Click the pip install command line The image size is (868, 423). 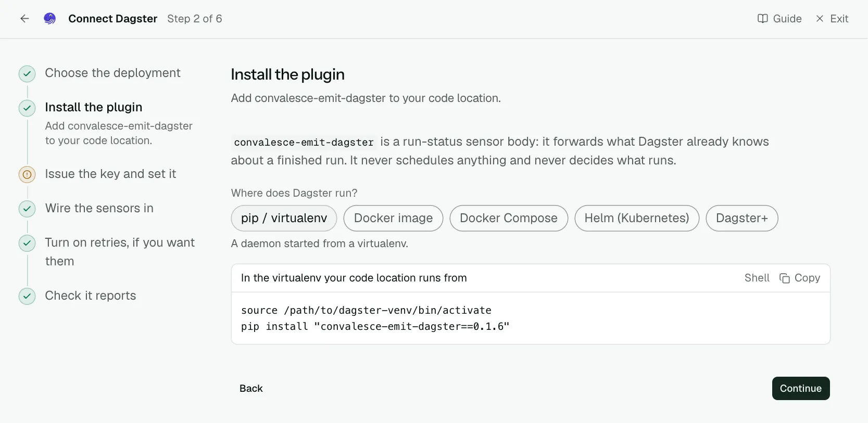click(x=375, y=327)
